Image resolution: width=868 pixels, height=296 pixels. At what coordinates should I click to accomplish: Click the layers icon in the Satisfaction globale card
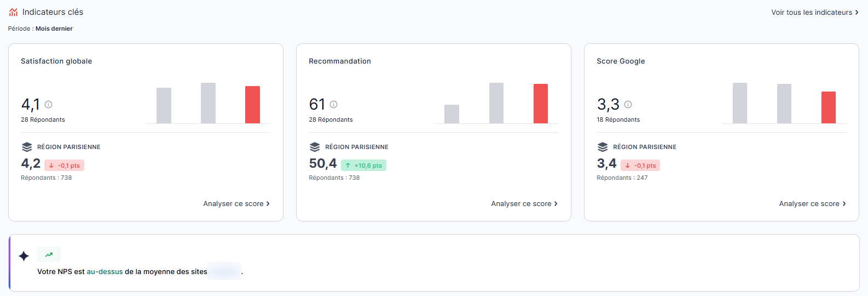point(27,147)
